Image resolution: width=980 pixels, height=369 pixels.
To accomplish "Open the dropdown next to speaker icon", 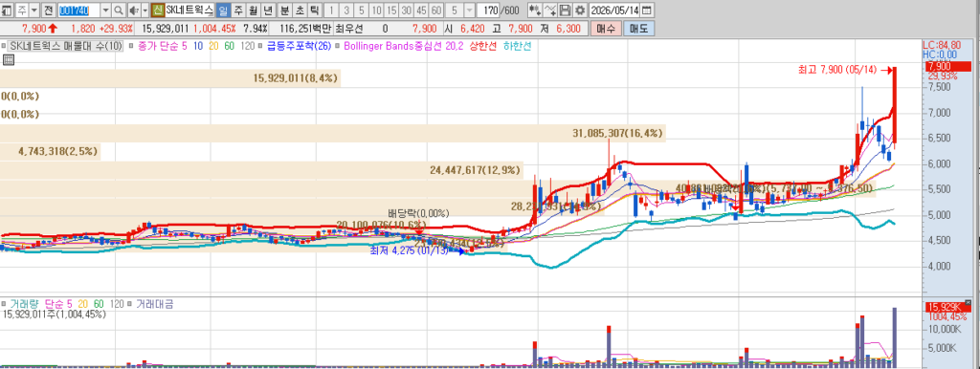I will (x=145, y=11).
